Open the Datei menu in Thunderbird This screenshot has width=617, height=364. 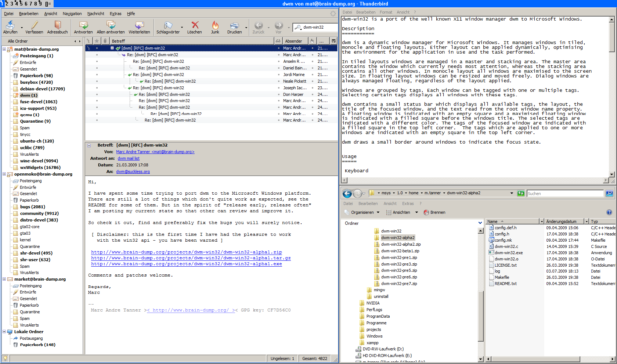click(9, 14)
